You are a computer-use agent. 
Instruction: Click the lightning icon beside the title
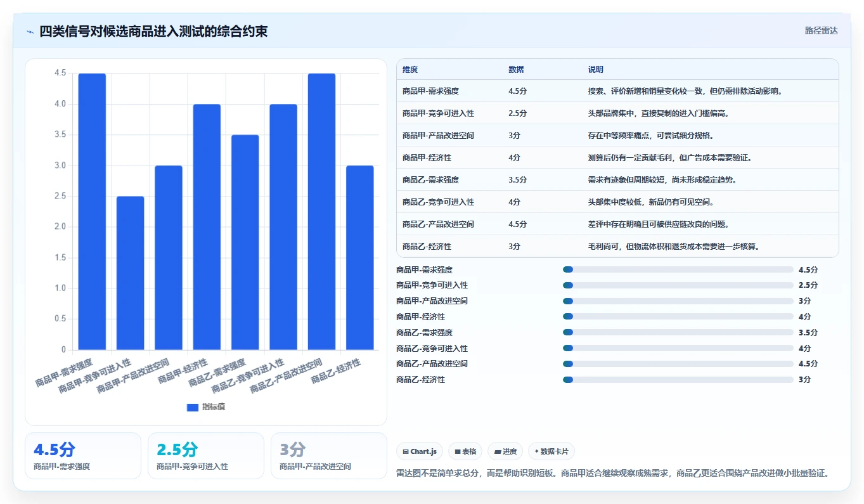(x=30, y=31)
